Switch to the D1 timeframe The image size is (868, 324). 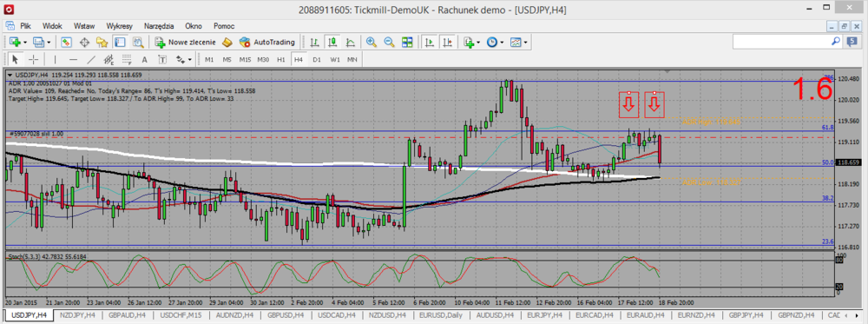tap(317, 59)
